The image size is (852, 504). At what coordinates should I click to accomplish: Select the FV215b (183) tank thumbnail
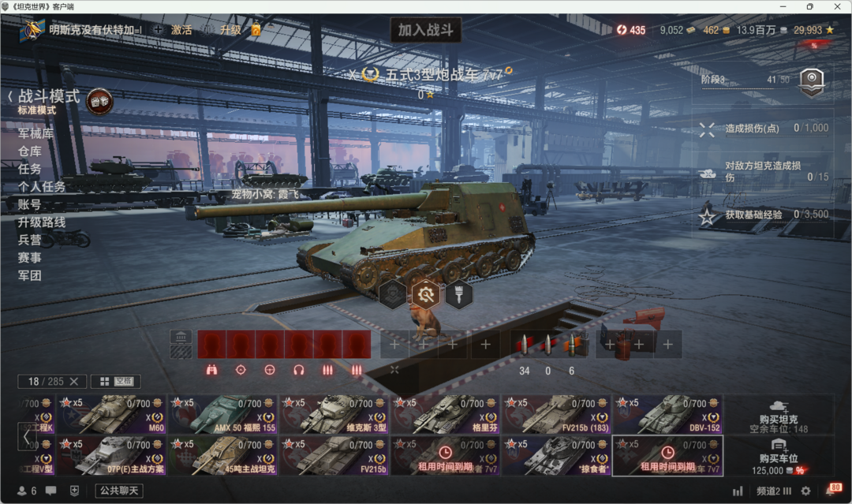pyautogui.click(x=556, y=414)
